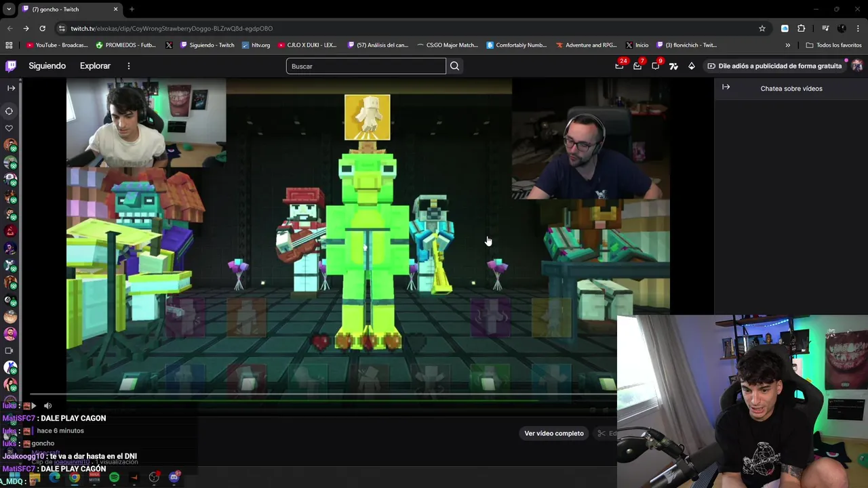Reload the page with the refresh button
The height and width of the screenshot is (488, 868).
[x=42, y=28]
